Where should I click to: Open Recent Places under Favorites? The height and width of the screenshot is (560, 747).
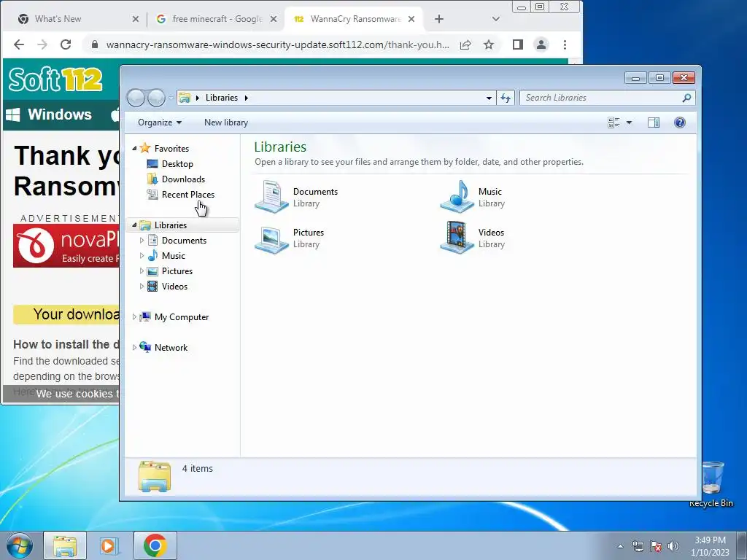(187, 194)
